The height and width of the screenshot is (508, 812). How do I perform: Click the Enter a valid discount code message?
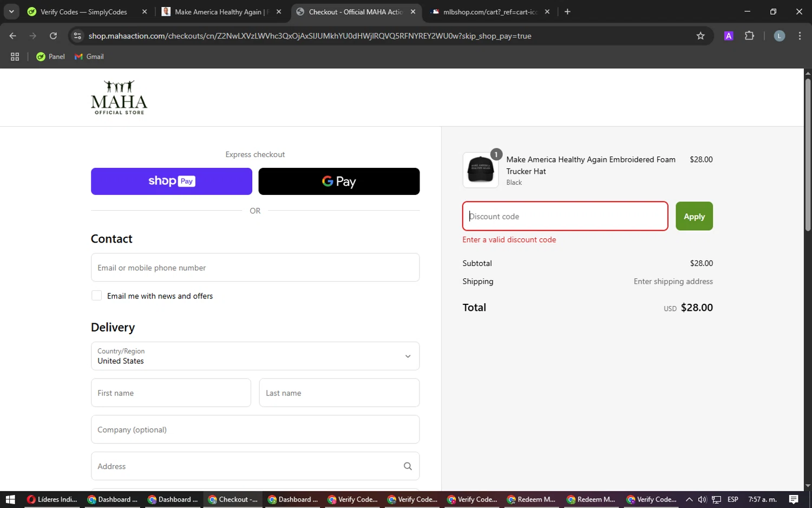pyautogui.click(x=509, y=239)
